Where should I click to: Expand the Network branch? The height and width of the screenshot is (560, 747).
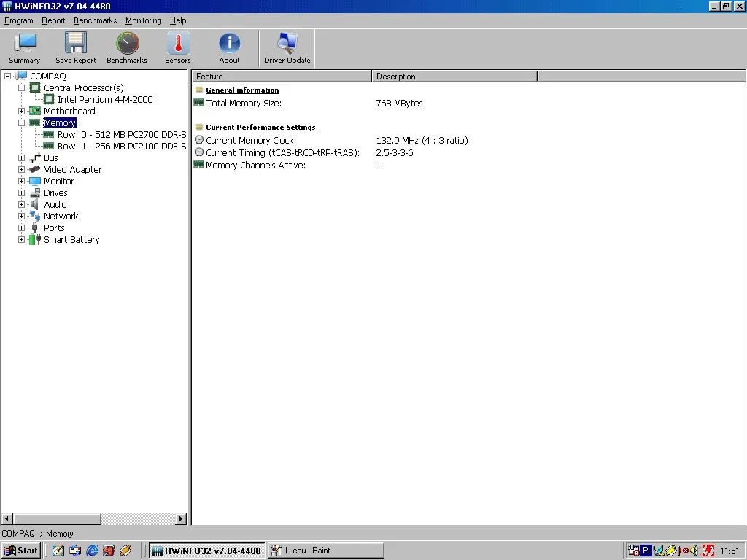pos(21,216)
